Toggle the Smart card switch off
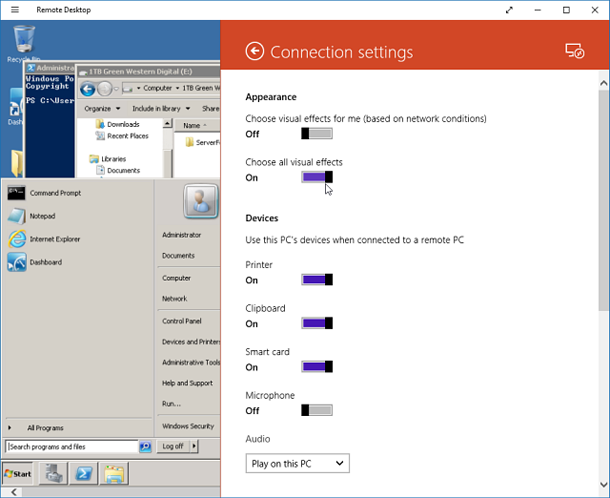The width and height of the screenshot is (610, 498). point(317,367)
